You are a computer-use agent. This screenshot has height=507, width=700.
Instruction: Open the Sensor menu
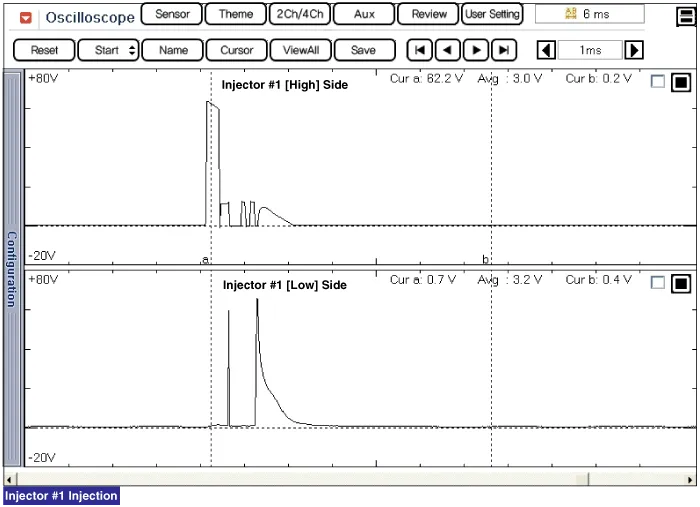pyautogui.click(x=172, y=14)
